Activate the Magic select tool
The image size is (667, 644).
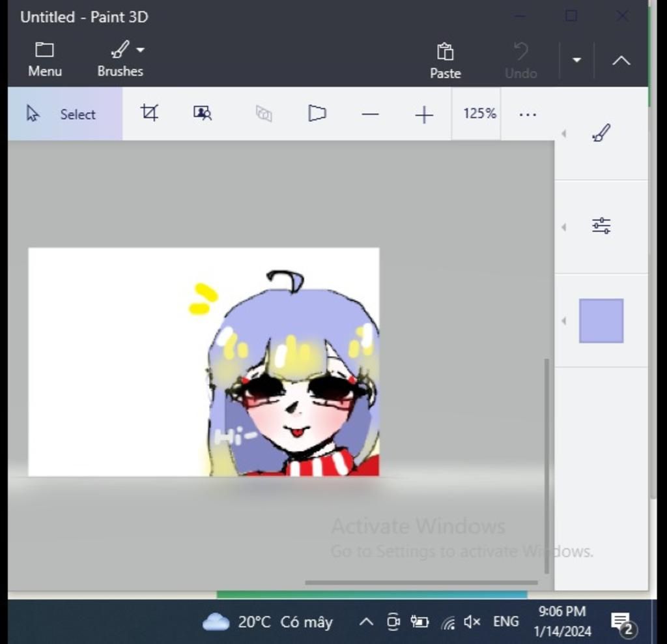coord(201,113)
